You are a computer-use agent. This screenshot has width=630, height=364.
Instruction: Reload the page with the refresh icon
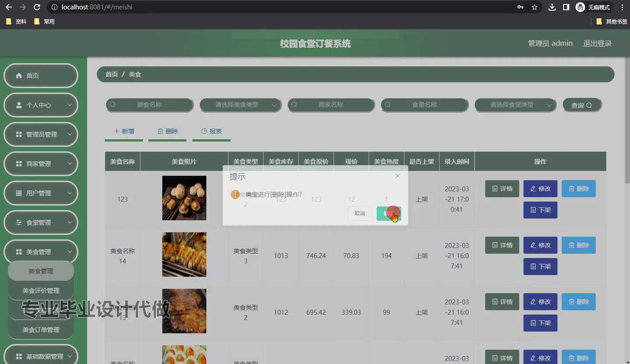[37, 7]
